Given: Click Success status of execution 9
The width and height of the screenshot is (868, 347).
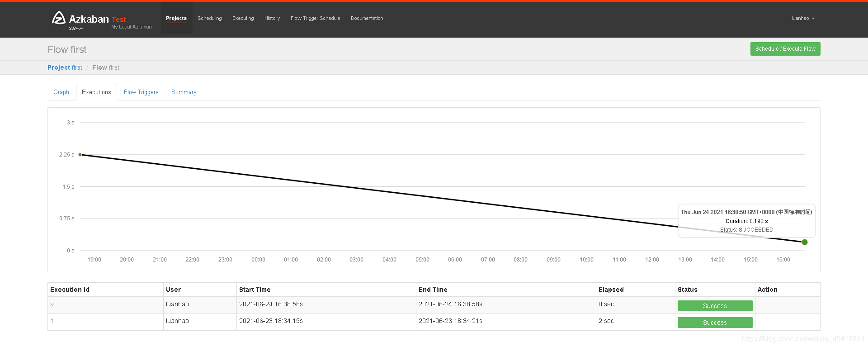Looking at the screenshot, I should point(715,306).
